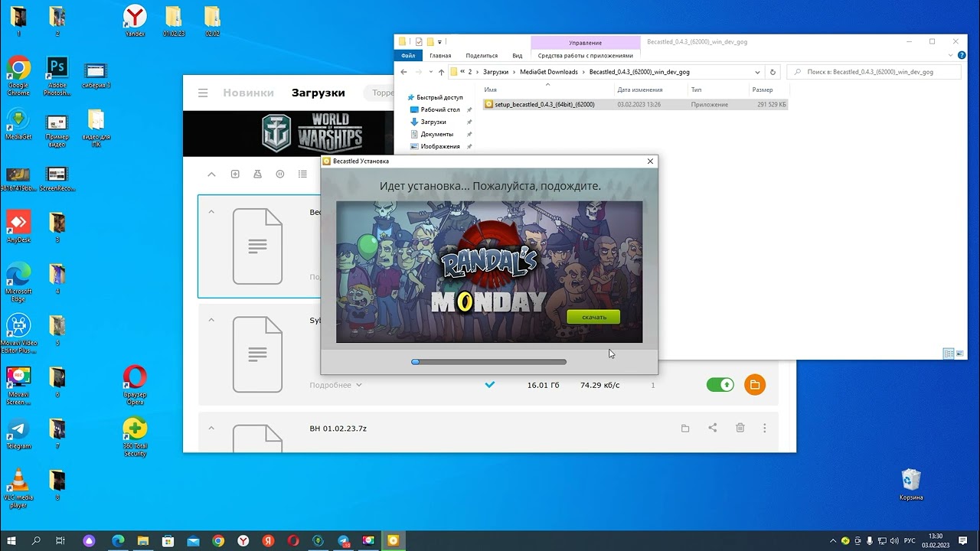Collapse the first Becastled download card
Viewport: 980px width, 551px height.
click(x=212, y=212)
